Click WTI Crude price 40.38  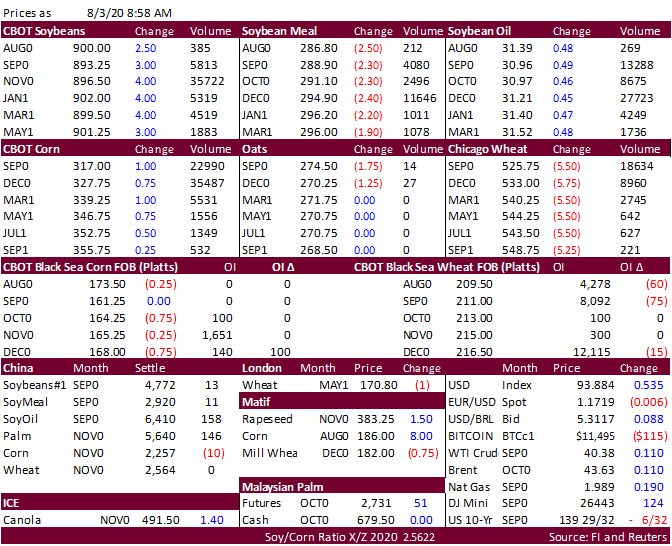(599, 453)
